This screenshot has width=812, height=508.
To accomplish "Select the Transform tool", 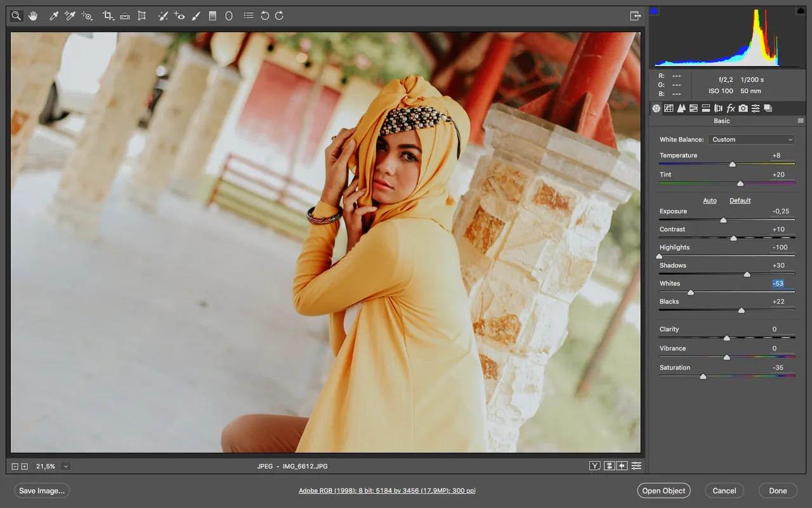I will point(142,15).
